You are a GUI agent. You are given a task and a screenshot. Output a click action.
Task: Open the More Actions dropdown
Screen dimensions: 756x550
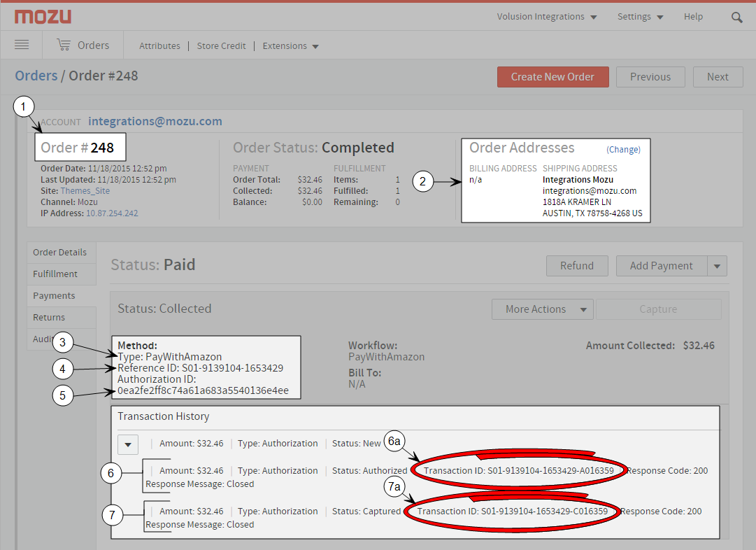coord(543,309)
